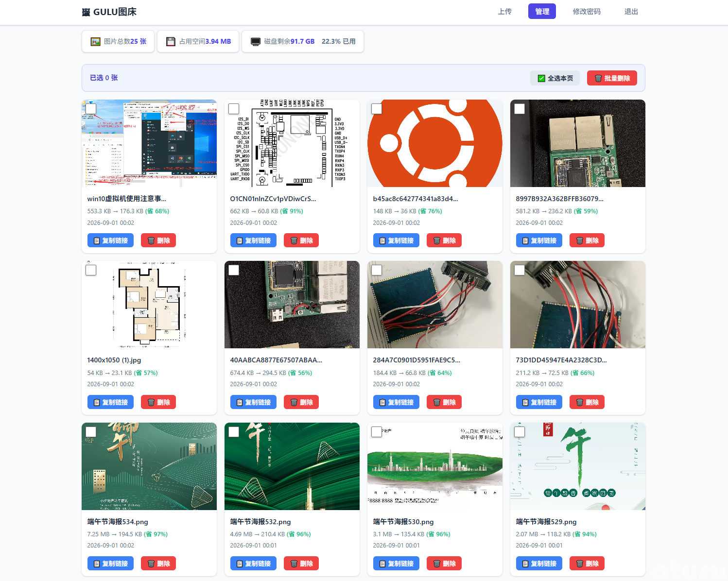Image resolution: width=728 pixels, height=581 pixels.
Task: Click the 占用空间 floppy disk icon
Action: pyautogui.click(x=171, y=42)
